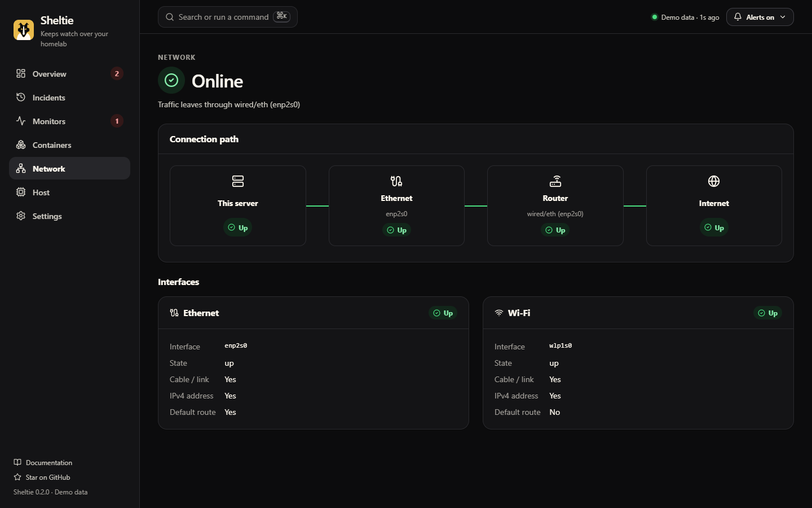The height and width of the screenshot is (508, 812).
Task: Go to the Monitors page
Action: pos(69,121)
